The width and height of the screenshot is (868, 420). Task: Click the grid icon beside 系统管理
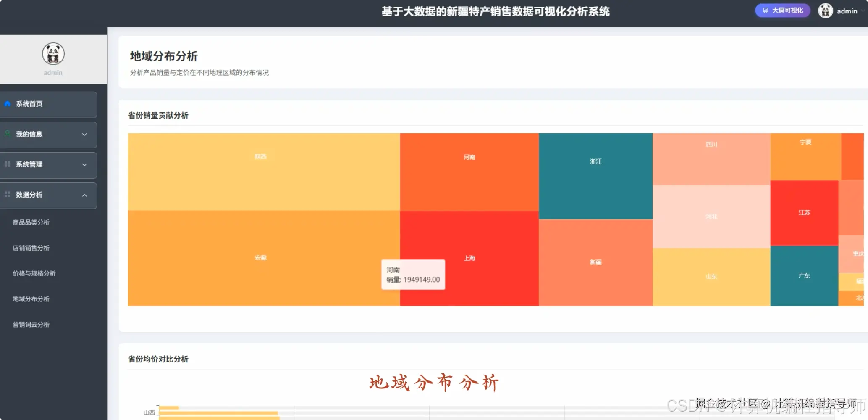(x=8, y=164)
